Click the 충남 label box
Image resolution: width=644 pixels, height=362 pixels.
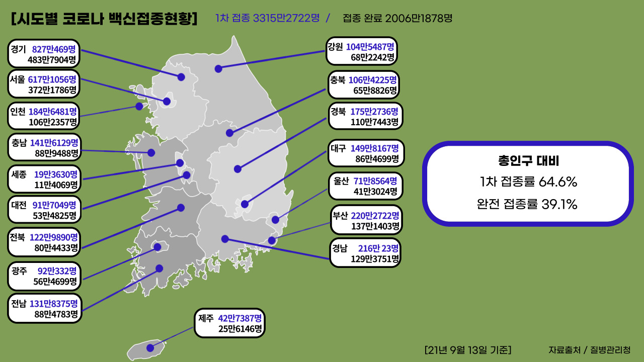click(44, 147)
